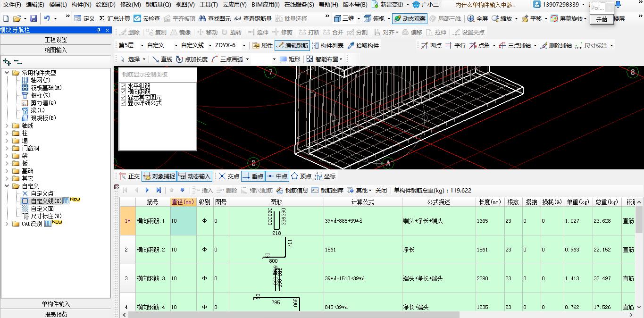The width and height of the screenshot is (644, 318).
Task: Open the 钢筋量(Q) menu
Action: (158, 4)
